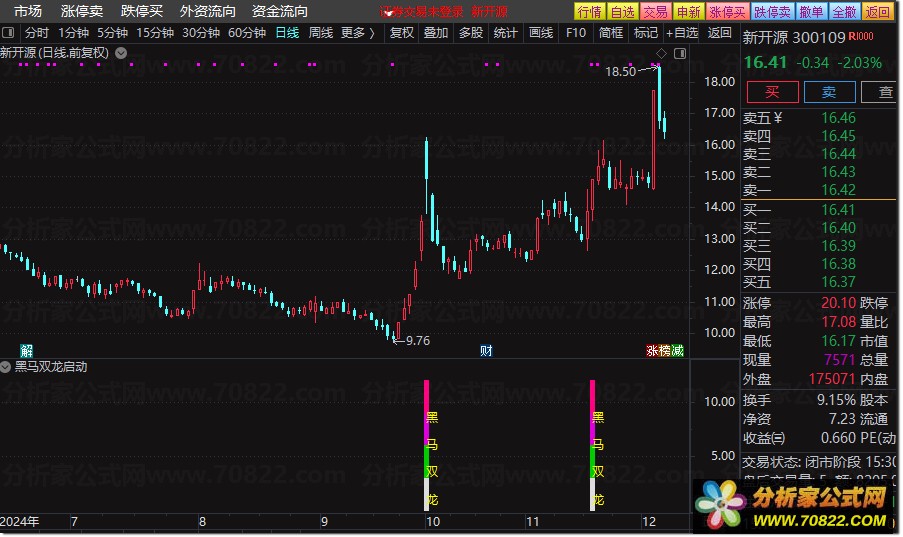Expand dropdown next to 新开源(日线.前复权)
Image resolution: width=903 pixels, height=537 pixels.
[121, 53]
